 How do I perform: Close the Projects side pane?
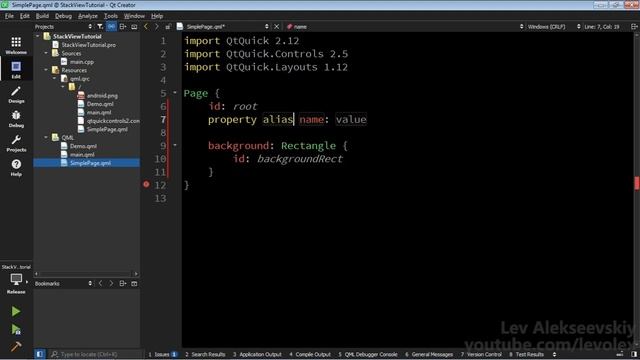coord(134,27)
